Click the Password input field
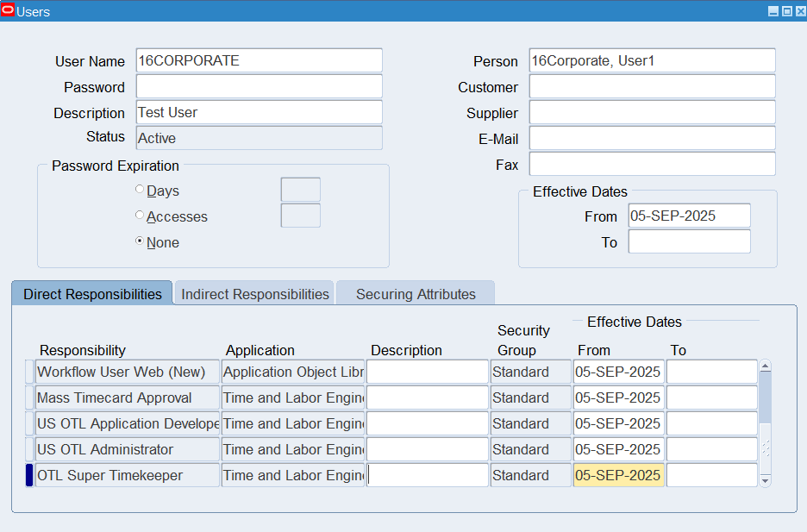Viewport: 807px width, 532px height. point(259,86)
